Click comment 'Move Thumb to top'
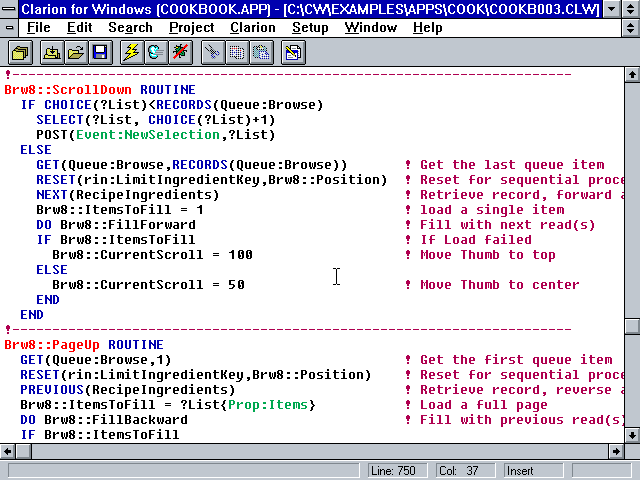Image resolution: width=640 pixels, height=480 pixels. point(488,255)
